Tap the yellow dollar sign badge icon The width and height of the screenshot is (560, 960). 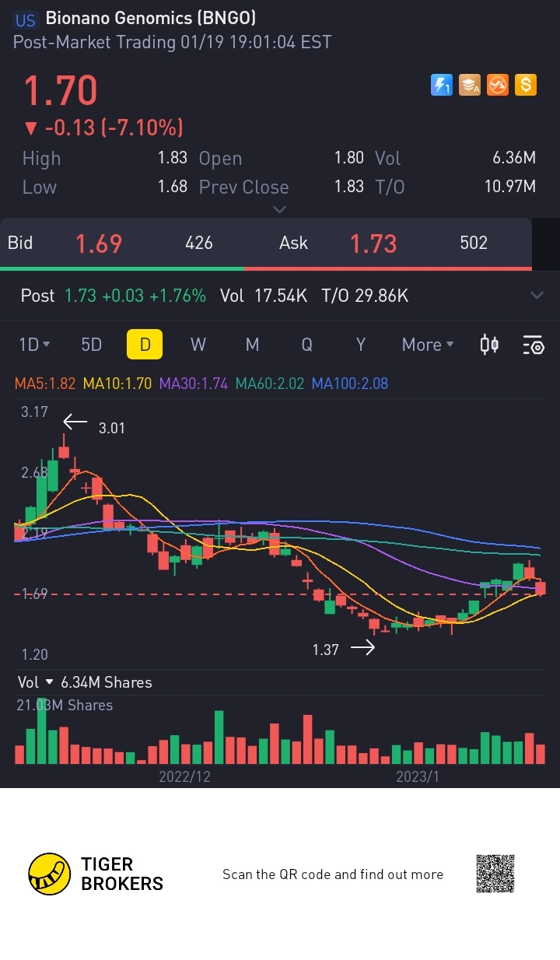point(526,85)
